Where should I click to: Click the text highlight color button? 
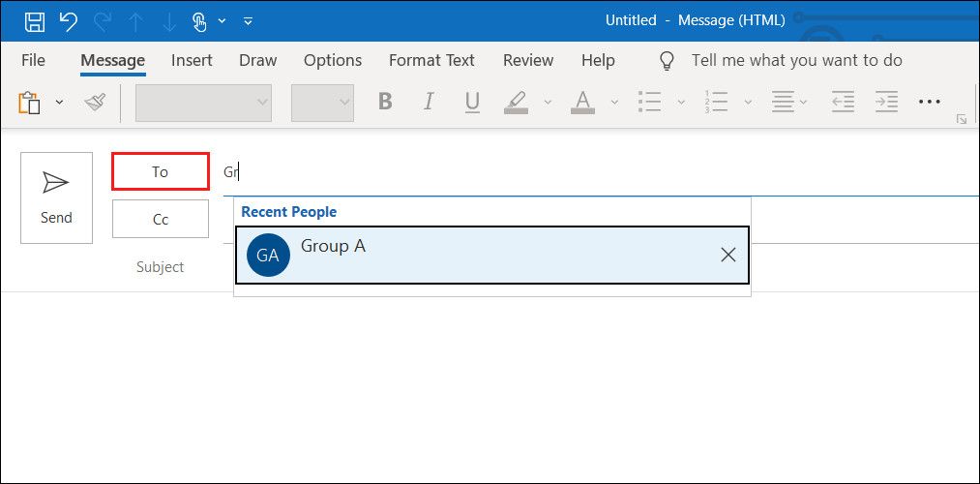point(516,102)
